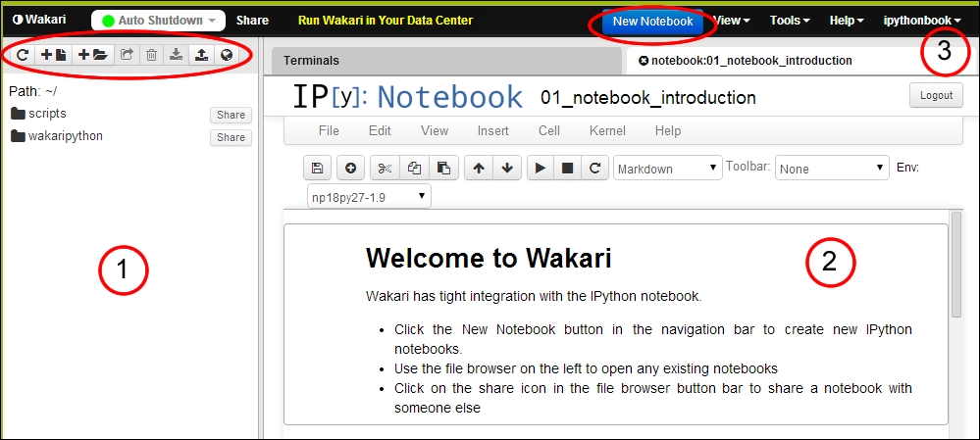Click Share button next to scripts folder
Image resolution: width=980 pixels, height=440 pixels.
coord(231,115)
